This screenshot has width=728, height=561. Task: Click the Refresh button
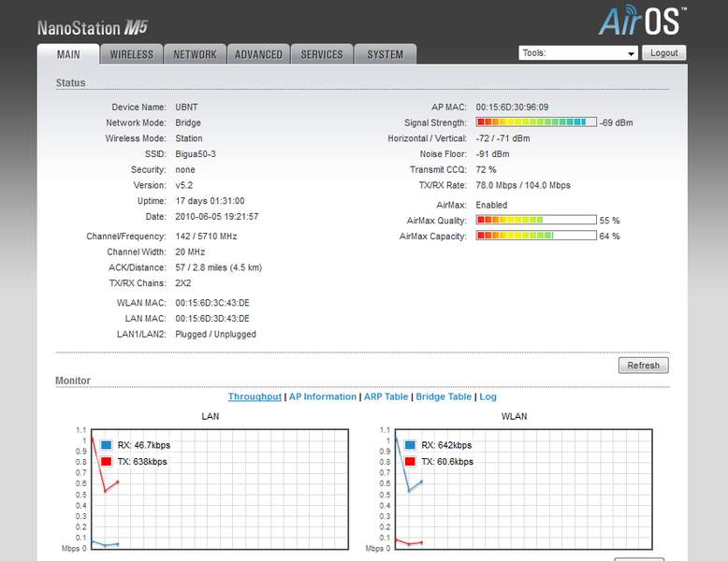click(644, 366)
